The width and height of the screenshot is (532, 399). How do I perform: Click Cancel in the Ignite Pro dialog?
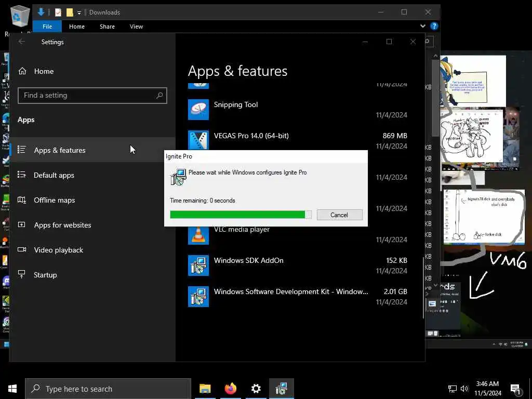pyautogui.click(x=339, y=215)
